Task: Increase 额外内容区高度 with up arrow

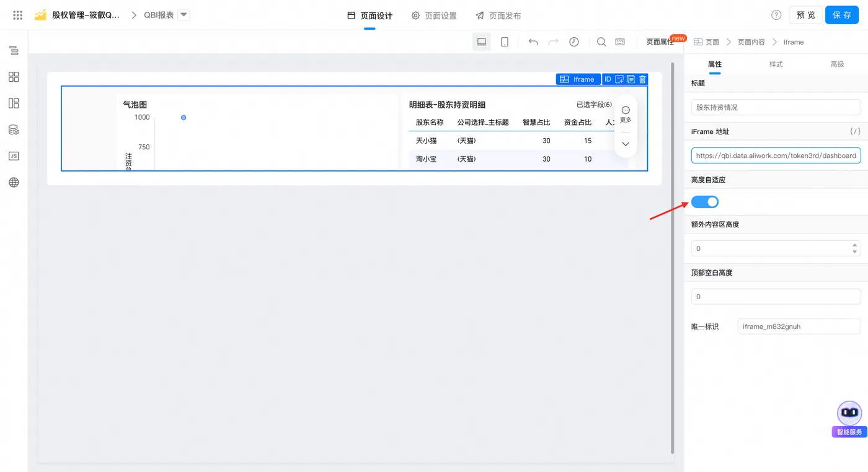Action: click(855, 245)
